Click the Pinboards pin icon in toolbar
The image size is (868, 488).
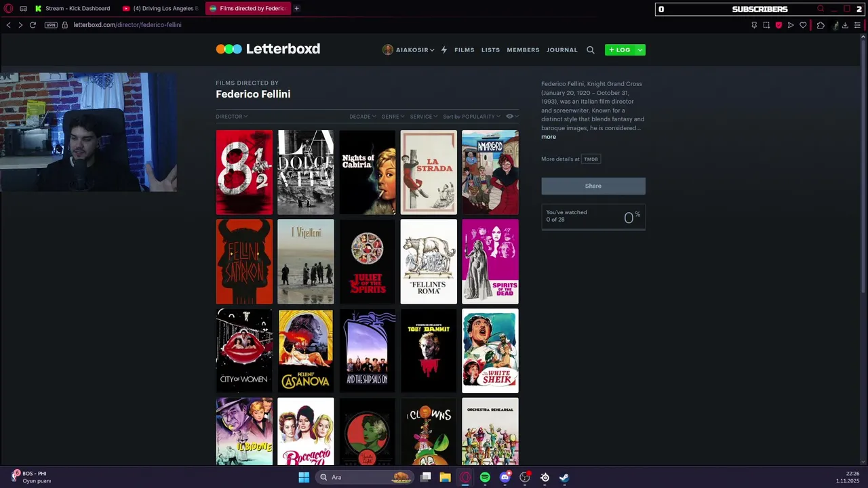(x=754, y=25)
